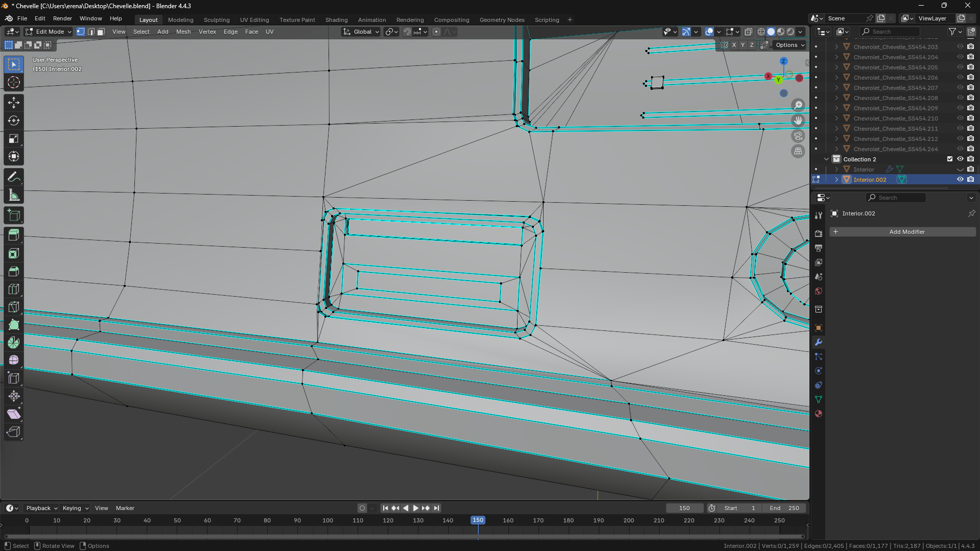The height and width of the screenshot is (551, 980).
Task: Open the Mesh menu
Action: pos(183,32)
